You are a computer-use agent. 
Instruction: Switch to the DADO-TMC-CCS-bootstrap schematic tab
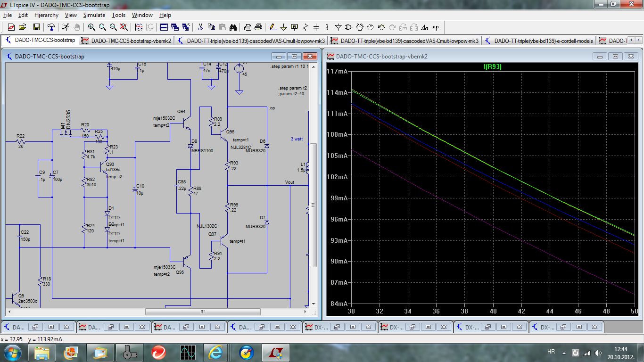pos(40,41)
